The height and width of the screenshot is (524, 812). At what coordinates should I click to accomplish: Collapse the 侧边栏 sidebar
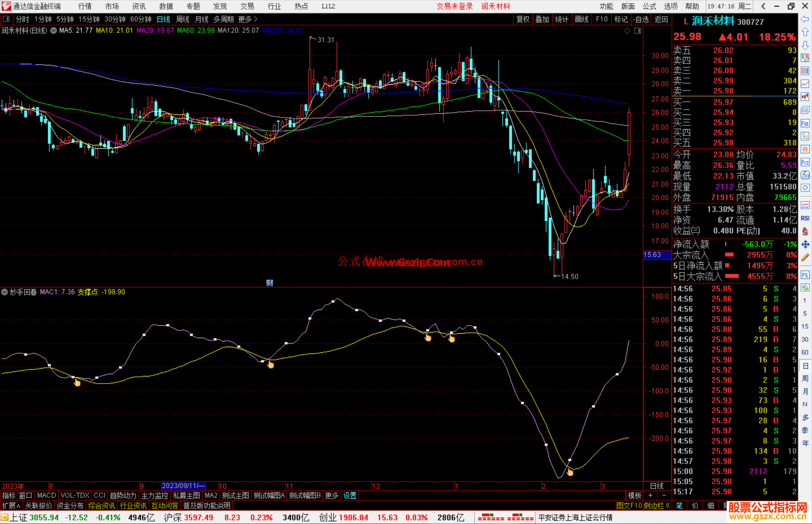pyautogui.click(x=657, y=506)
